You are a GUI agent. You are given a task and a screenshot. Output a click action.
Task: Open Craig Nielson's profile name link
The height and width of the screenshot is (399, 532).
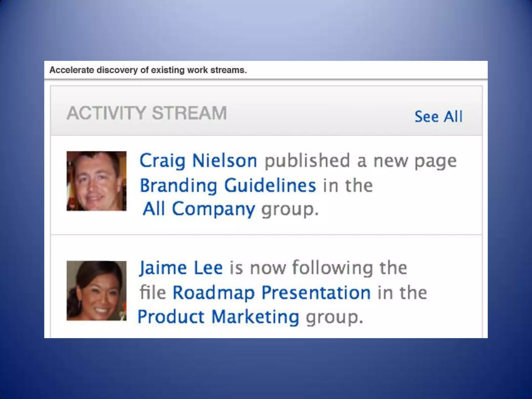click(198, 161)
